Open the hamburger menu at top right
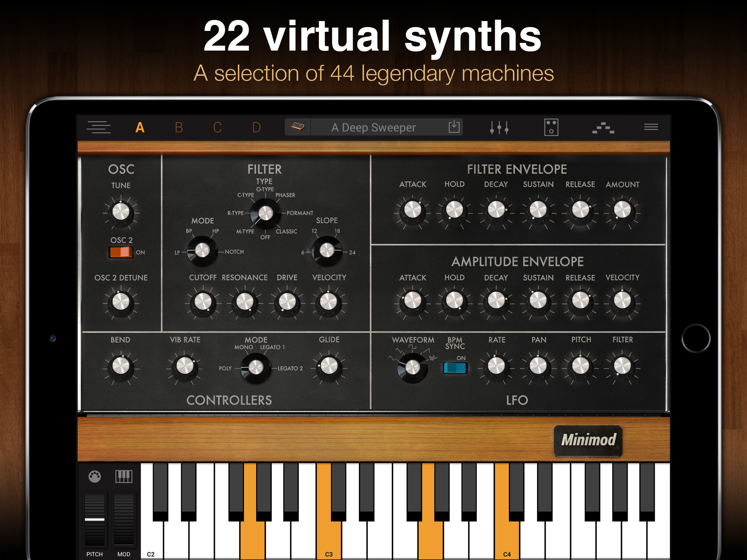Image resolution: width=747 pixels, height=560 pixels. point(651,127)
